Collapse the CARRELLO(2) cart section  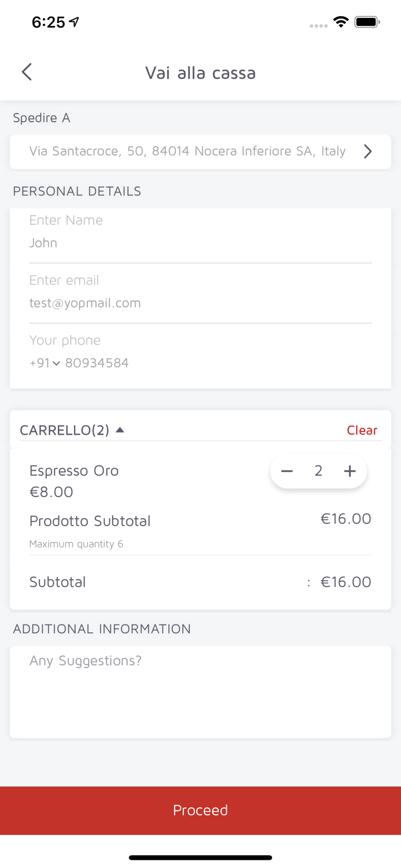point(120,429)
